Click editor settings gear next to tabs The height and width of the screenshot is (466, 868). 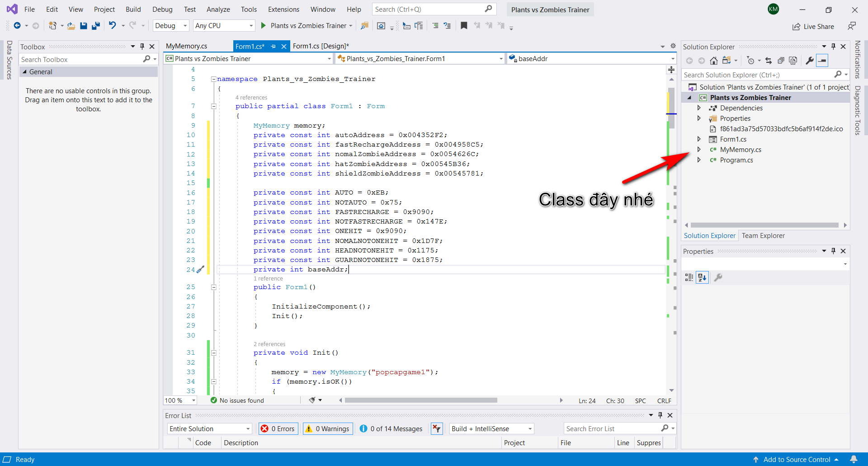click(x=673, y=46)
